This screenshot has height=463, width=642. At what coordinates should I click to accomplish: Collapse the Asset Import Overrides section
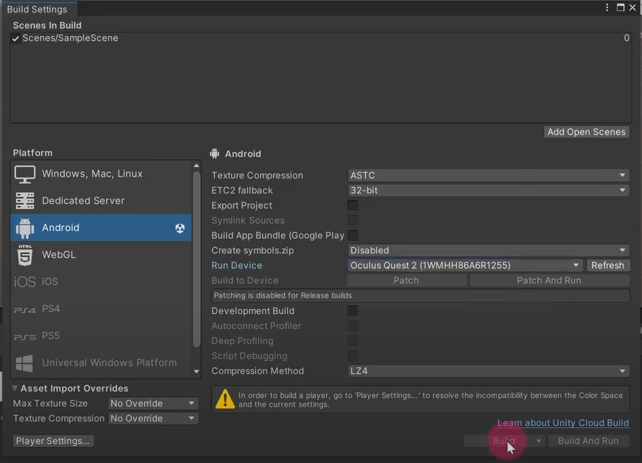click(15, 388)
